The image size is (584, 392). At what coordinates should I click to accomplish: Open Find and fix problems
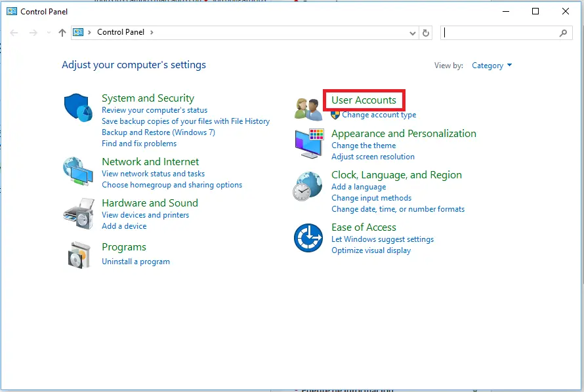pos(139,144)
